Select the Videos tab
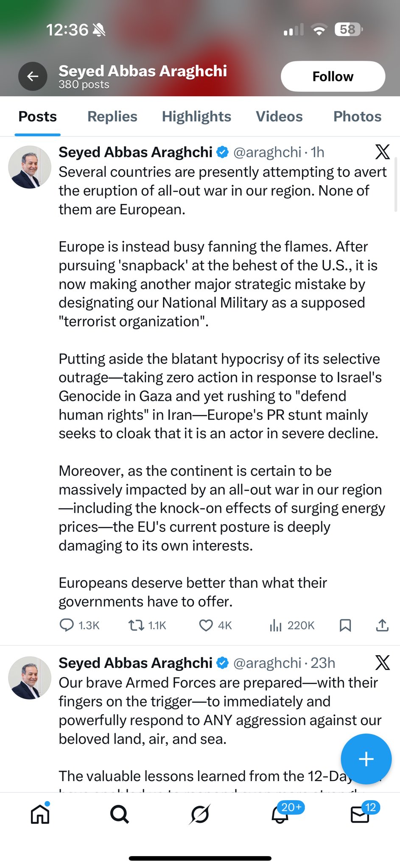The height and width of the screenshot is (868, 400). click(x=279, y=117)
